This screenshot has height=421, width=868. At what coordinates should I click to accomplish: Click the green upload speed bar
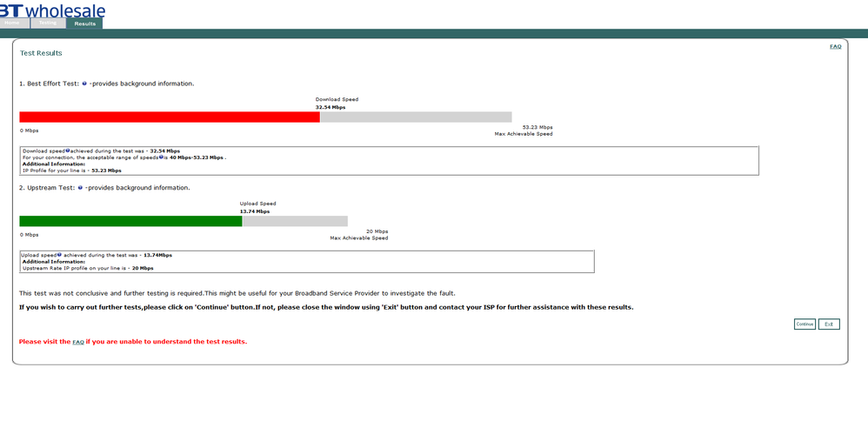point(130,221)
